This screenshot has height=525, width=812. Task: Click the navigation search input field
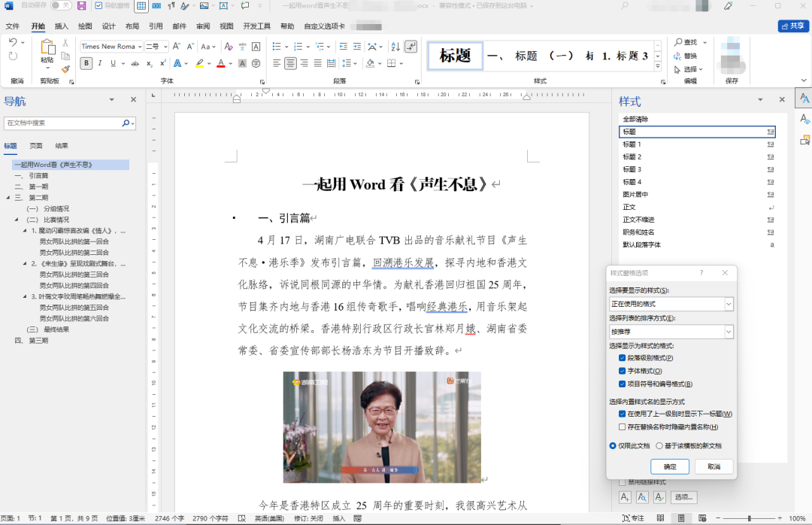(62, 123)
